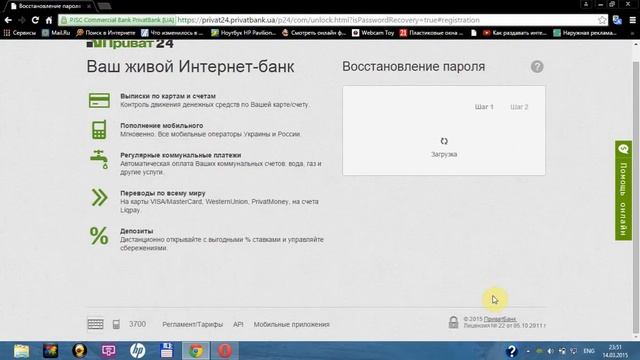Click the Шаг 2 step label
This screenshot has width=640, height=360.
(519, 107)
